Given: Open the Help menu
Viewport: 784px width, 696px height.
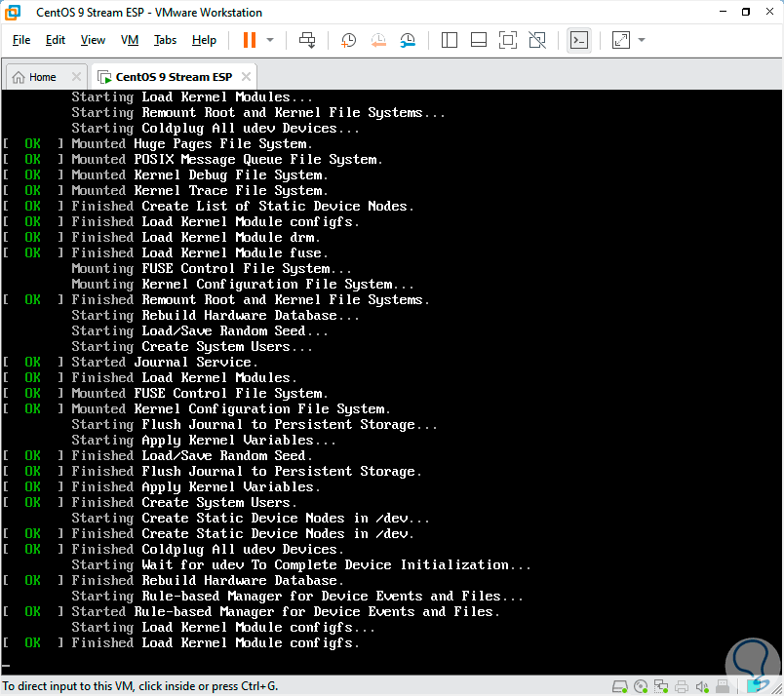Looking at the screenshot, I should (204, 40).
